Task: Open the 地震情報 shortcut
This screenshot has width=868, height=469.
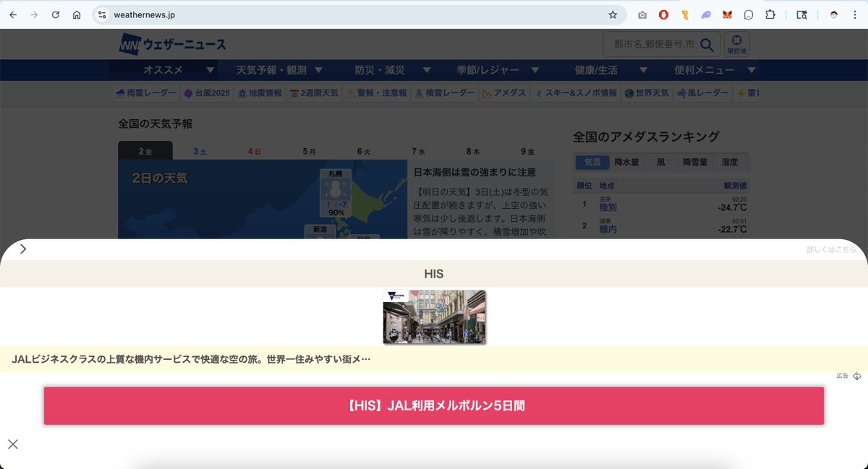Action: [260, 93]
